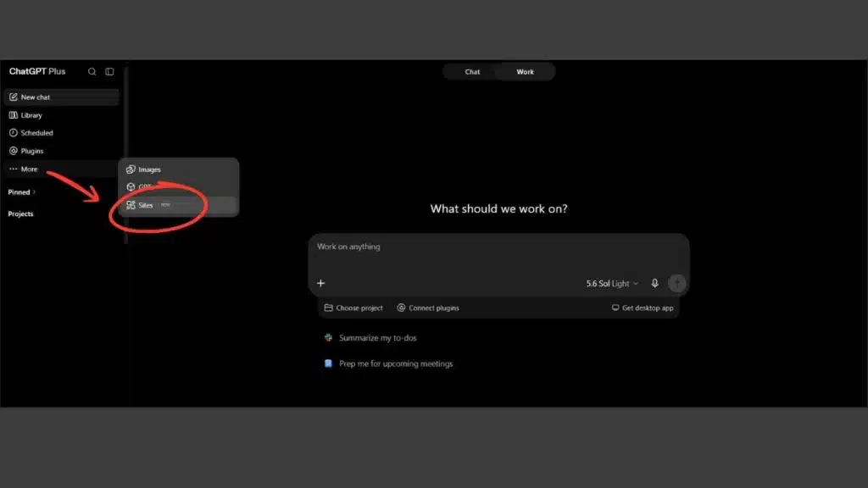868x488 pixels.
Task: Open the search chats magnifier icon
Action: [92, 71]
